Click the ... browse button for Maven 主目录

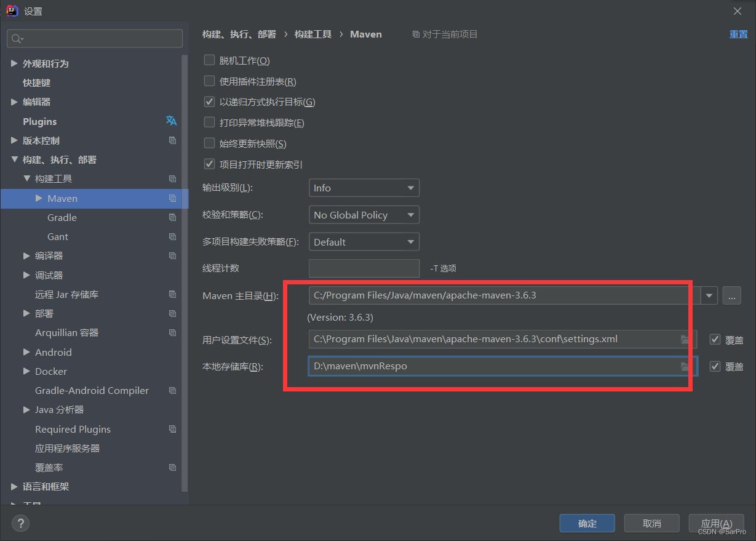click(731, 295)
